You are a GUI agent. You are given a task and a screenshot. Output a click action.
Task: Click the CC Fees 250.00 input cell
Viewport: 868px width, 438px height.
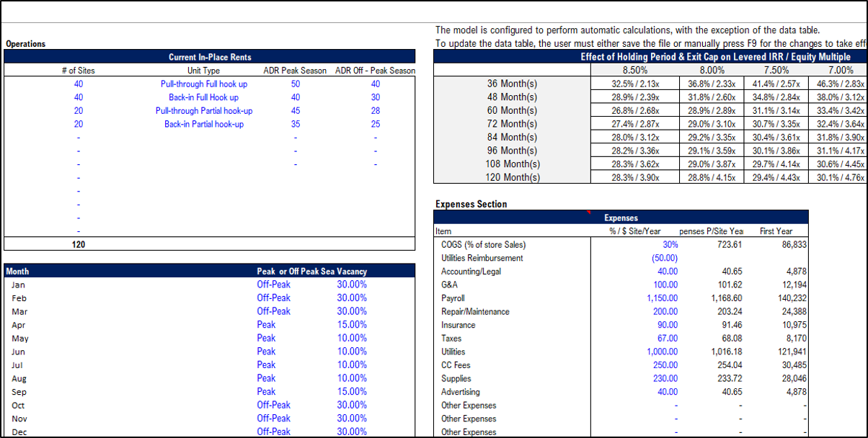pyautogui.click(x=665, y=365)
